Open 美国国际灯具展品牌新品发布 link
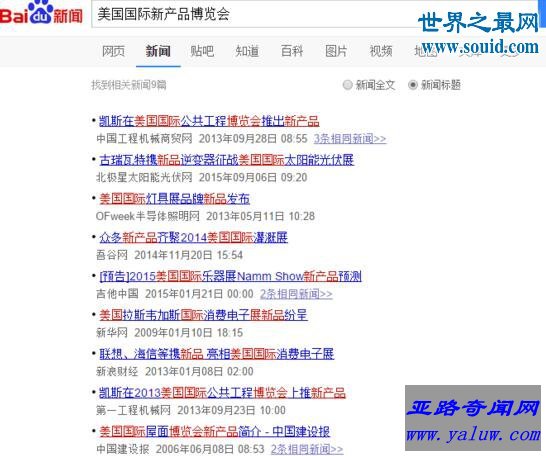This screenshot has height=456, width=546. (174, 198)
